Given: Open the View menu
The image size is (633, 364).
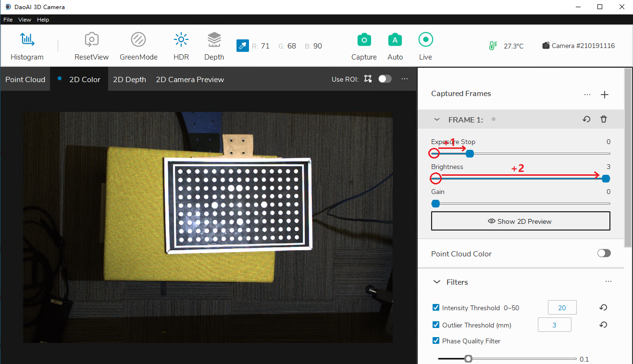Looking at the screenshot, I should click(x=25, y=20).
